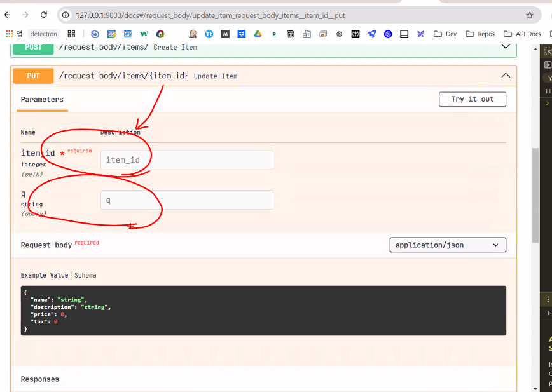Open the laptop screen bookmark icon

point(404,34)
